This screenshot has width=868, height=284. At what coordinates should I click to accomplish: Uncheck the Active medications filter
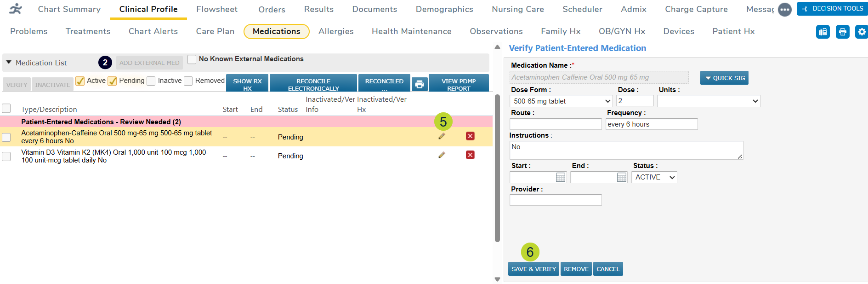[x=80, y=81]
